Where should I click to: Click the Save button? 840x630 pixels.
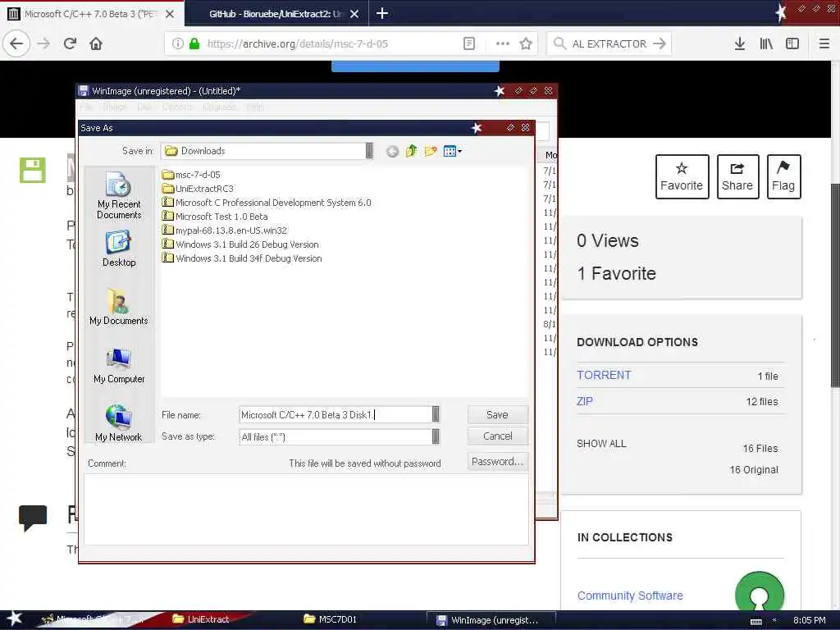pos(497,414)
